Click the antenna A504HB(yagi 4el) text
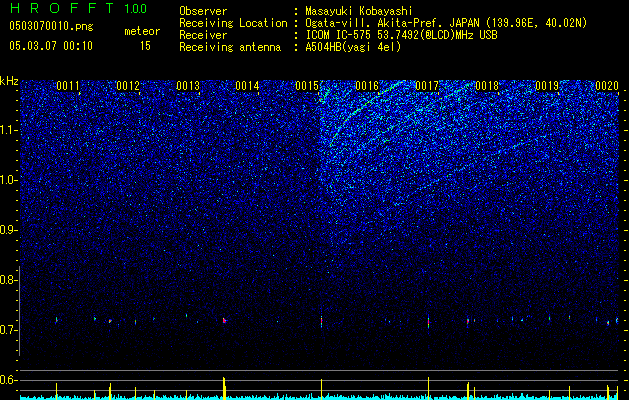Viewport: 629px width, 400px height. pos(353,47)
